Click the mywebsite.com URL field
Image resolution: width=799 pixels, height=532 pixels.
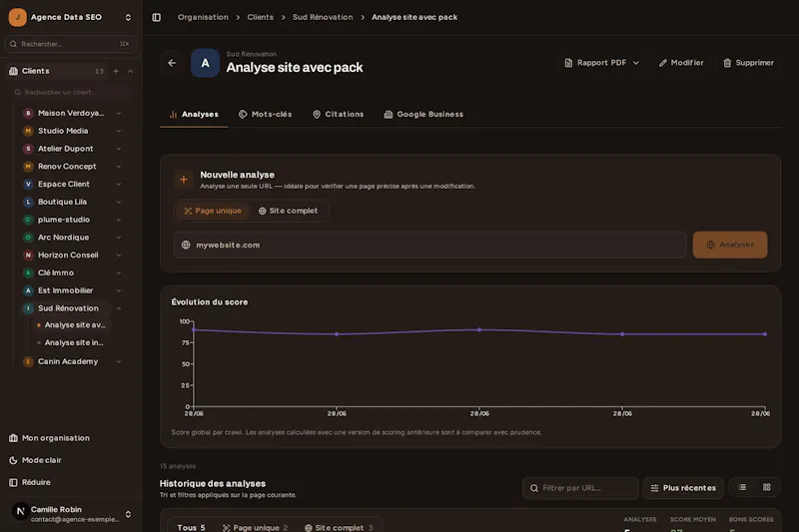coord(429,245)
